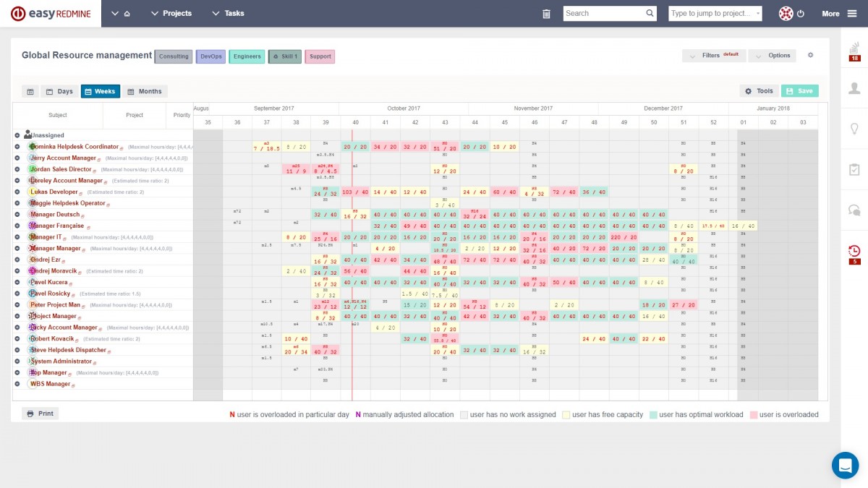This screenshot has width=868, height=488.
Task: Expand the Filters panel
Action: click(x=713, y=56)
